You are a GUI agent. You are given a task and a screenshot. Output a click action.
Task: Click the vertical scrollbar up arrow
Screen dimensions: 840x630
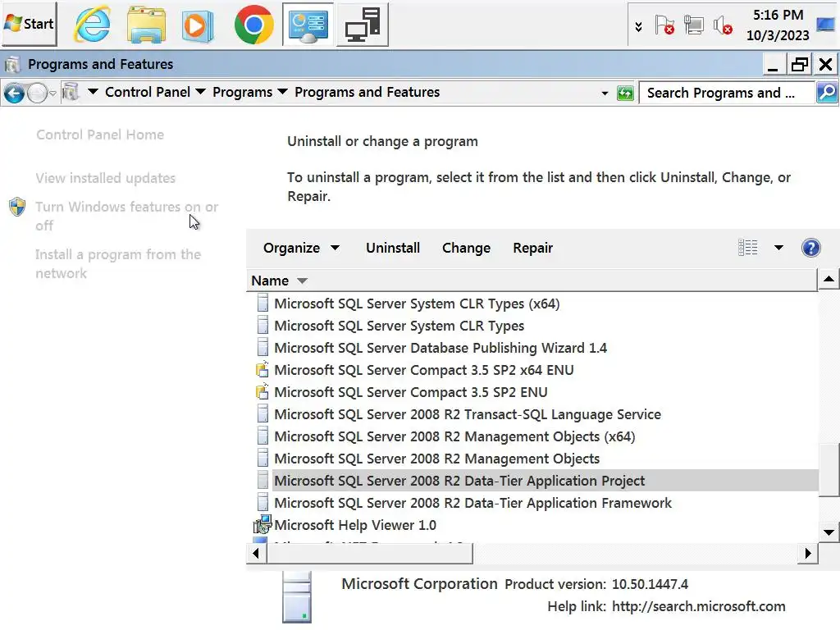coord(829,279)
